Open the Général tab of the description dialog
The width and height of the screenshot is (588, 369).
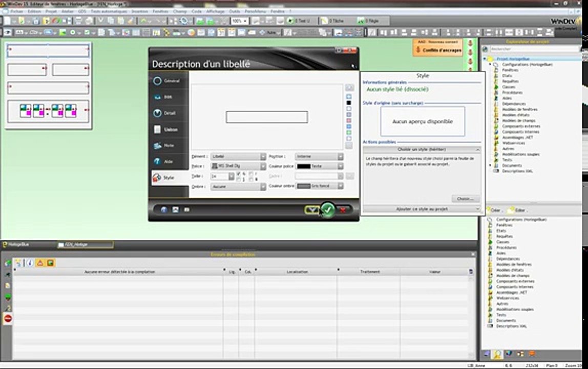(169, 80)
